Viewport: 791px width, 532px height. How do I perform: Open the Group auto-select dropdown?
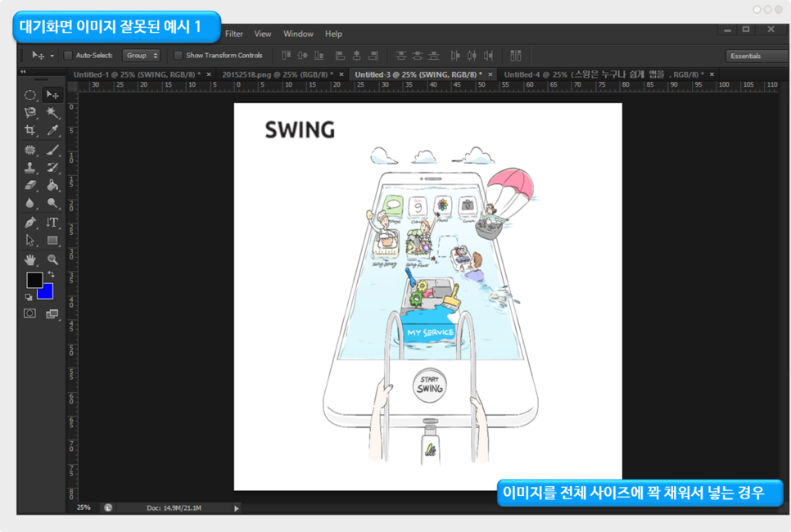(x=141, y=56)
